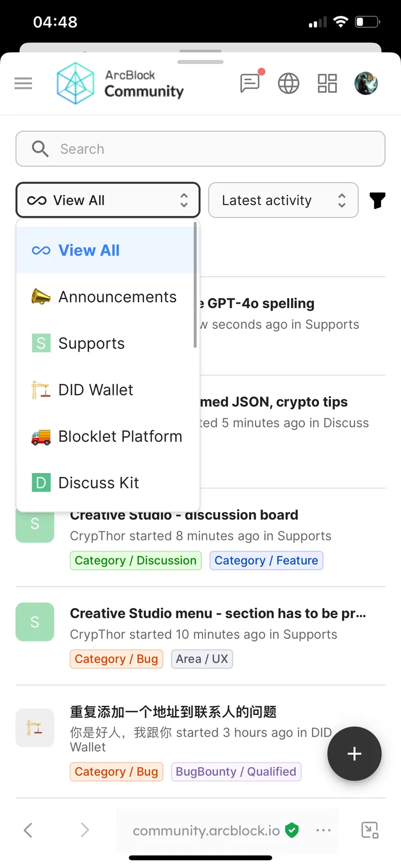
Task: Go forward with browser forward arrow
Action: [85, 830]
